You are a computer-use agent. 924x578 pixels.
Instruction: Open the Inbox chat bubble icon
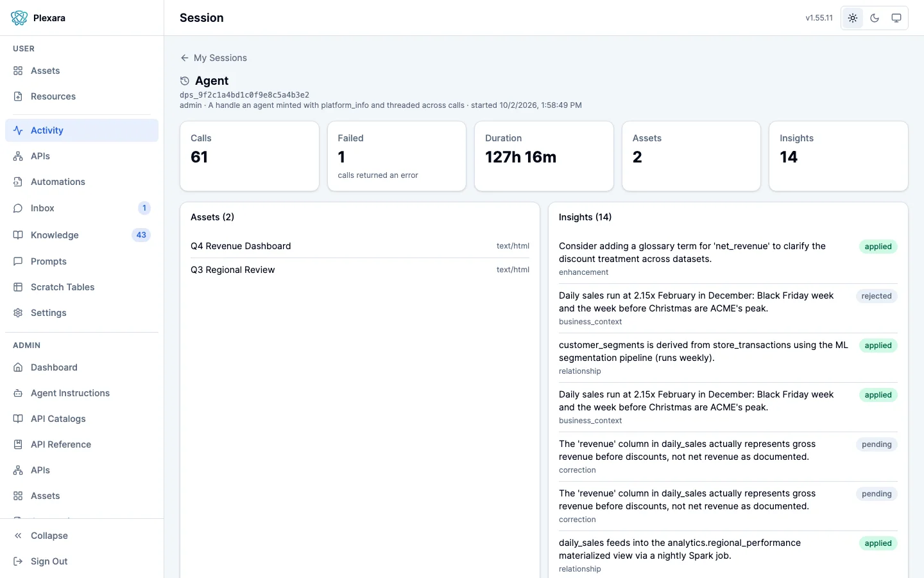(x=18, y=208)
